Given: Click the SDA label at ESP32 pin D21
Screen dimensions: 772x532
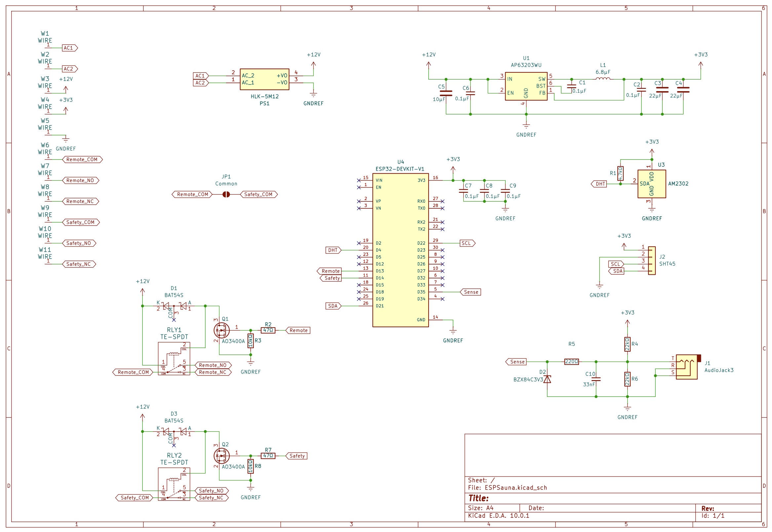Looking at the screenshot, I should point(333,306).
